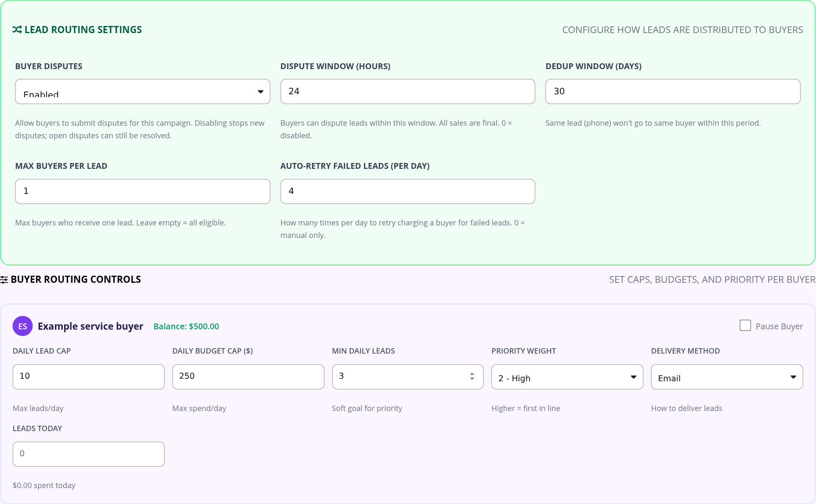
Task: Click the Example service buyer name
Action: tap(91, 326)
